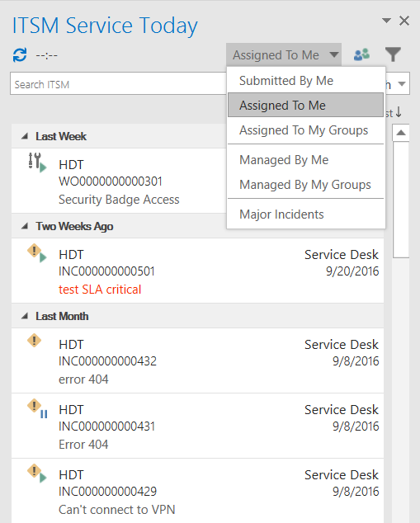Toggle the Assigned To Me dropdown

[284, 54]
